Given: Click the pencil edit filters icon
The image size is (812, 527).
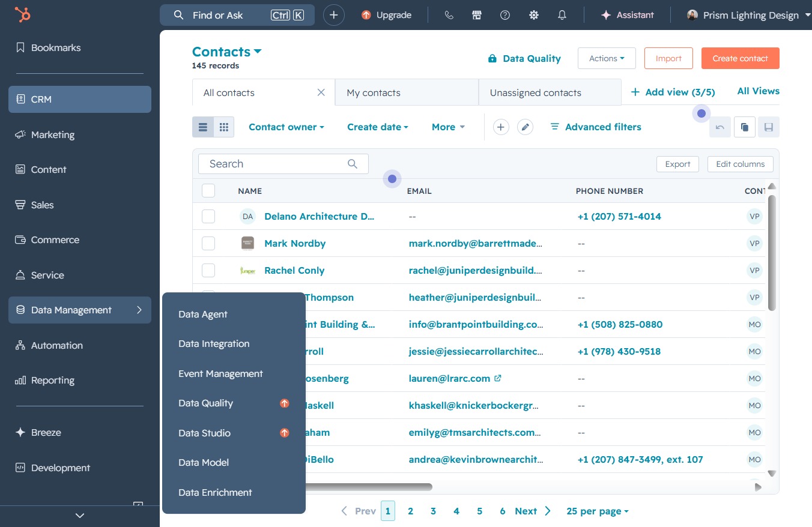Looking at the screenshot, I should [525, 127].
